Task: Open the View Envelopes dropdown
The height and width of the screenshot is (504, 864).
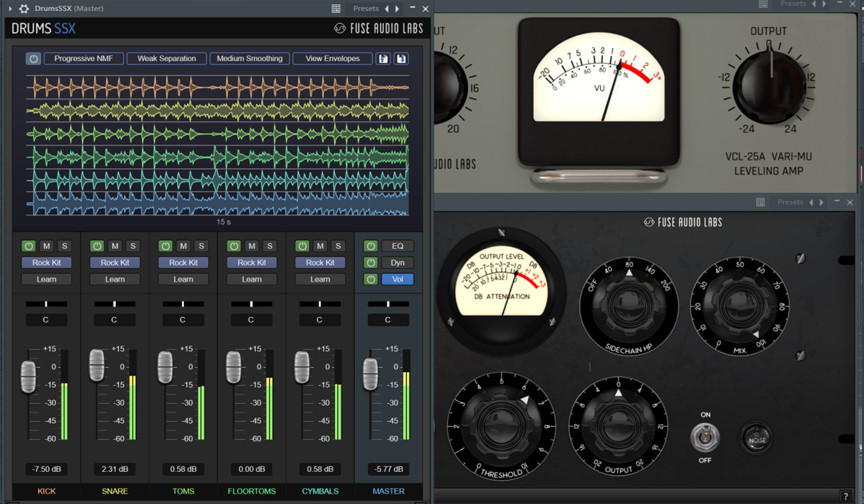Action: click(333, 59)
